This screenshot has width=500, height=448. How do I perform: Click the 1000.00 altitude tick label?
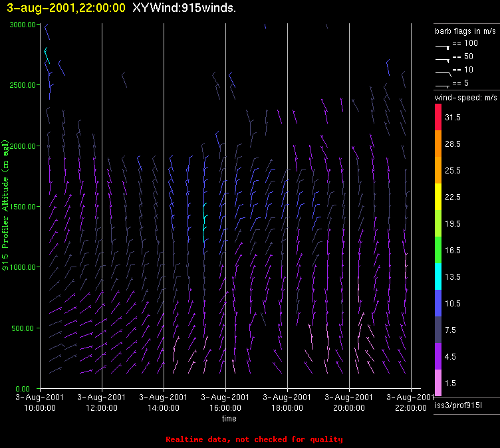coord(23,267)
